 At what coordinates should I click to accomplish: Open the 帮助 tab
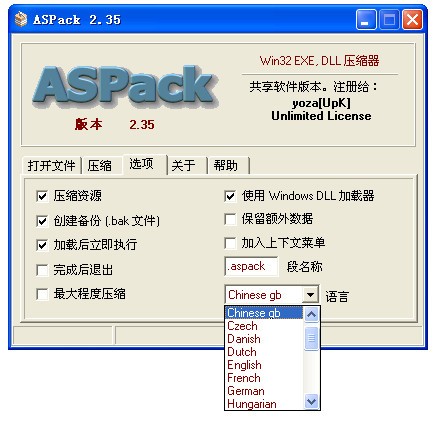226,165
